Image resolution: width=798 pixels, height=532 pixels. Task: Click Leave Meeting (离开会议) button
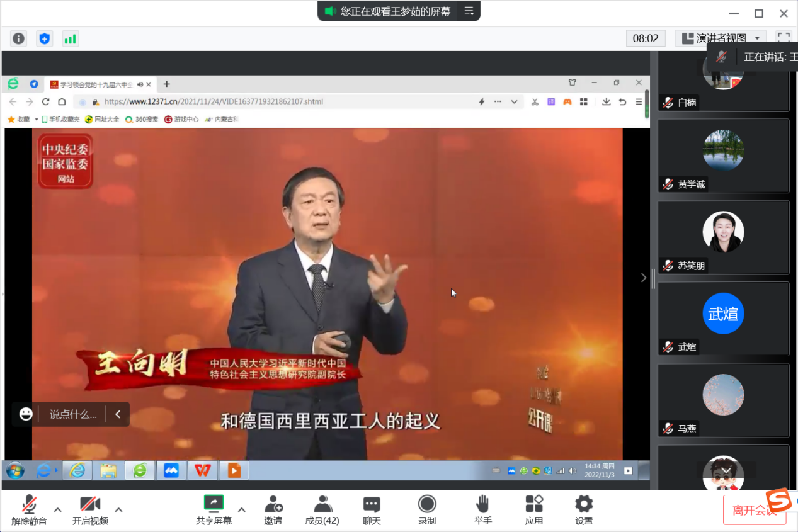[x=754, y=510]
